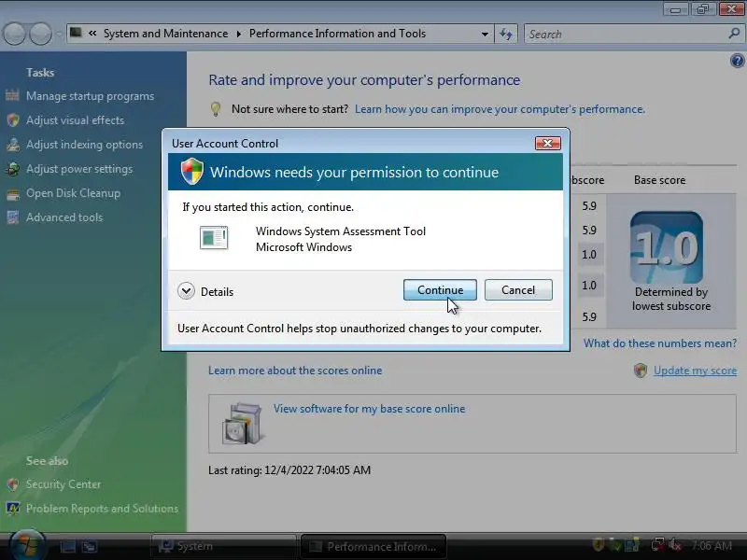Click the Show Desktop quick launch icon

tap(67, 546)
